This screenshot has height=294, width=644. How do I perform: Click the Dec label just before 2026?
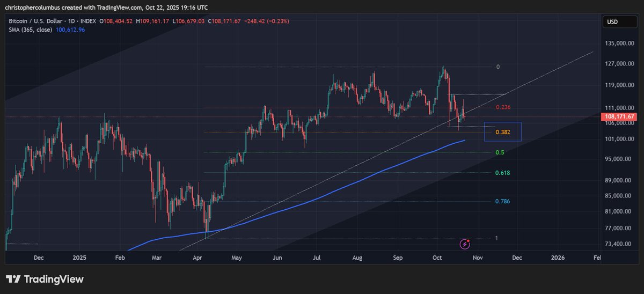(517, 258)
